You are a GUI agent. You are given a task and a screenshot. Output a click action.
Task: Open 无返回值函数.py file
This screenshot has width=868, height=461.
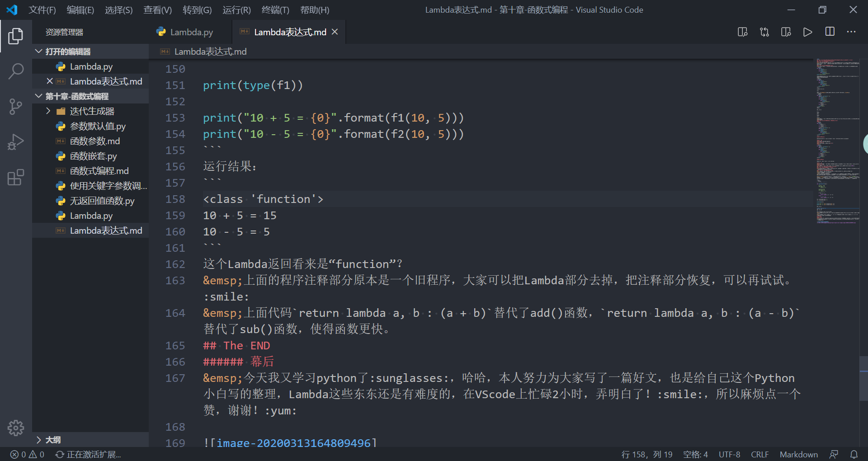click(90, 201)
